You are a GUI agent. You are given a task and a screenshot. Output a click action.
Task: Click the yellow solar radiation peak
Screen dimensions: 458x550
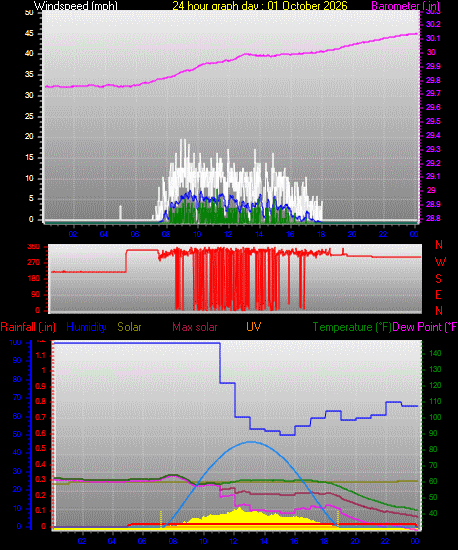240,509
